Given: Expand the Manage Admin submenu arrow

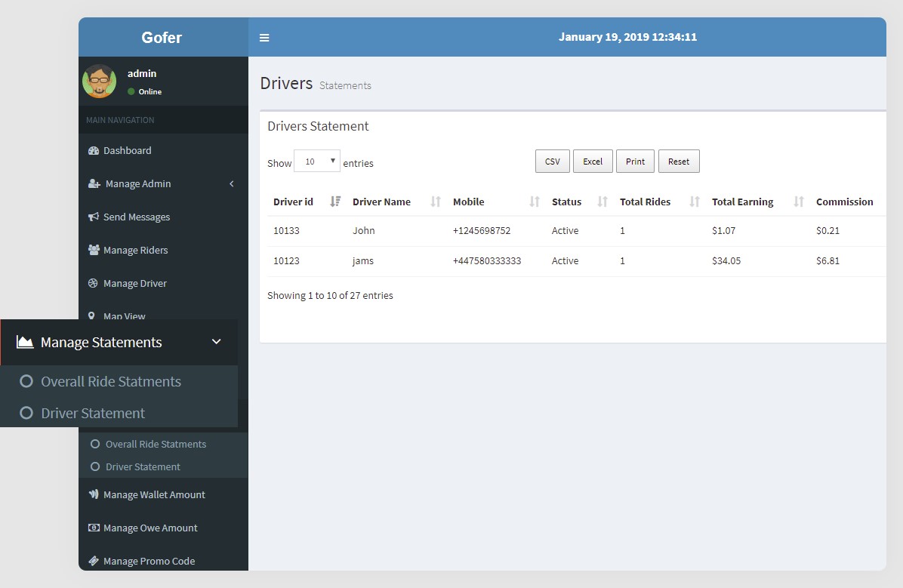Looking at the screenshot, I should coord(232,183).
